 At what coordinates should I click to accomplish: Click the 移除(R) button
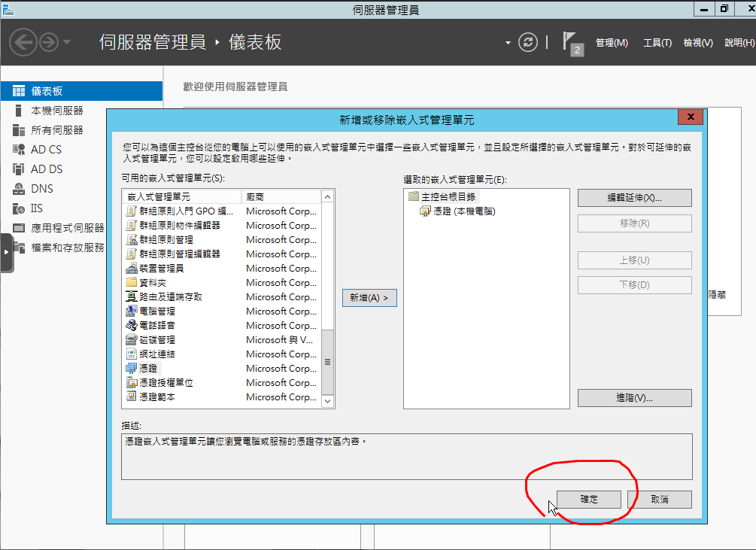(634, 223)
